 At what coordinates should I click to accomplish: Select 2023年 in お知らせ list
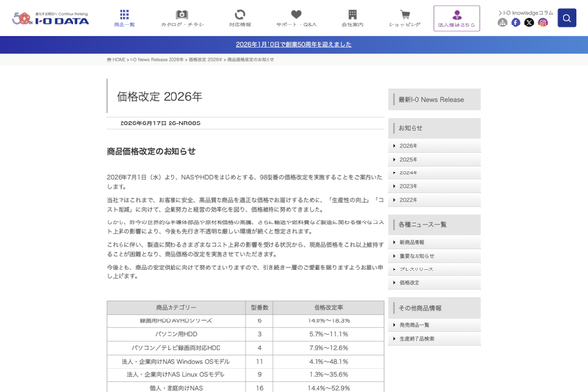coord(434,186)
